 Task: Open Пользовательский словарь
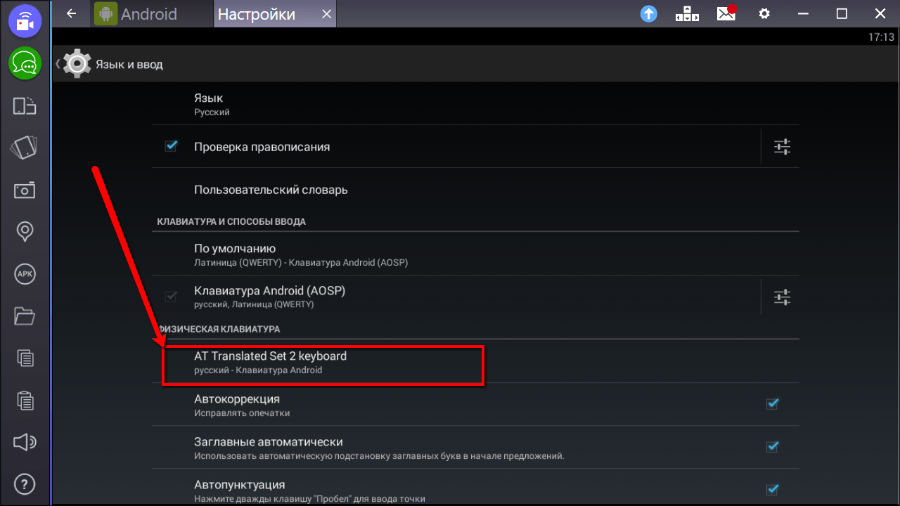475,189
